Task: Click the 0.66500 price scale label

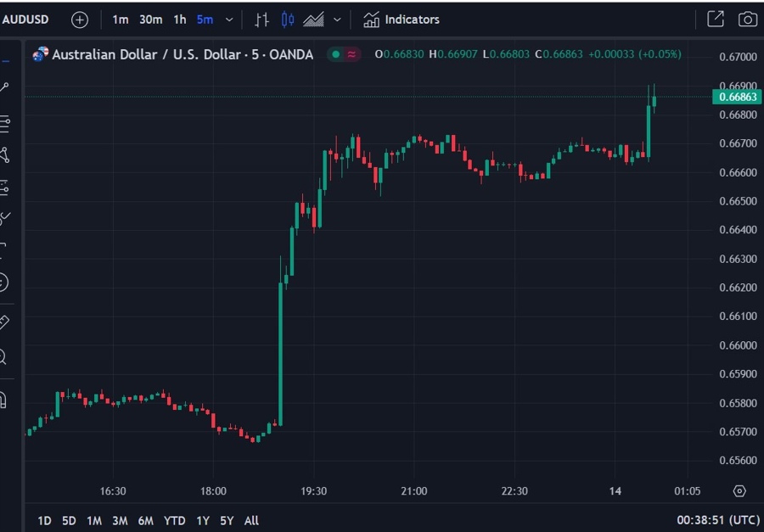Action: pos(738,201)
